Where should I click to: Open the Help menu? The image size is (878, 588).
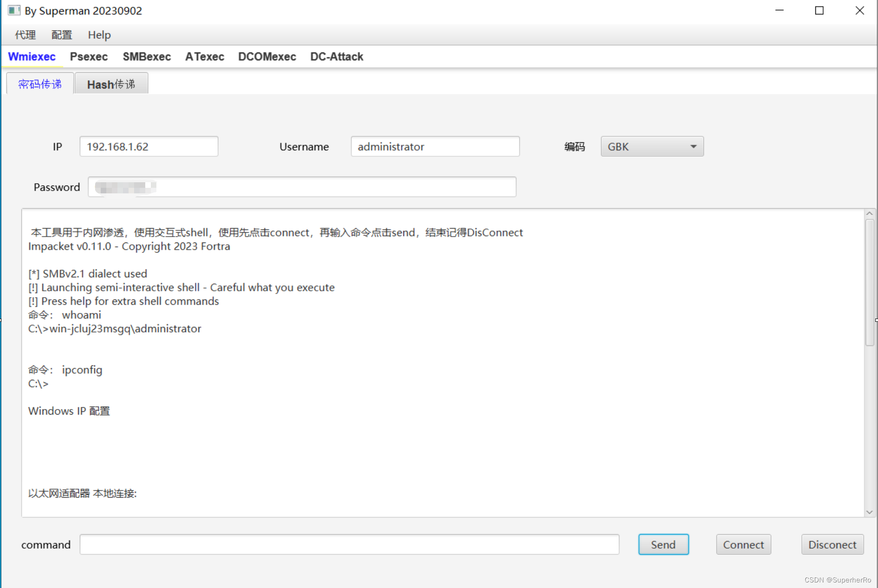point(98,35)
